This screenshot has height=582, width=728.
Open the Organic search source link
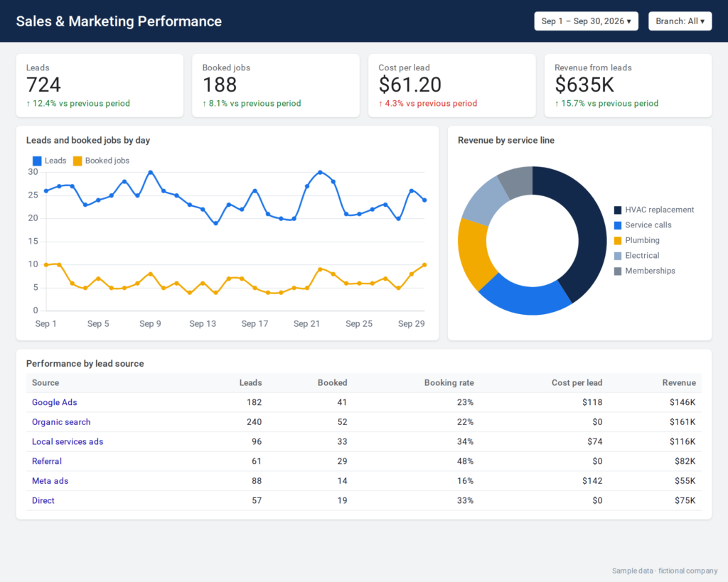click(x=61, y=422)
